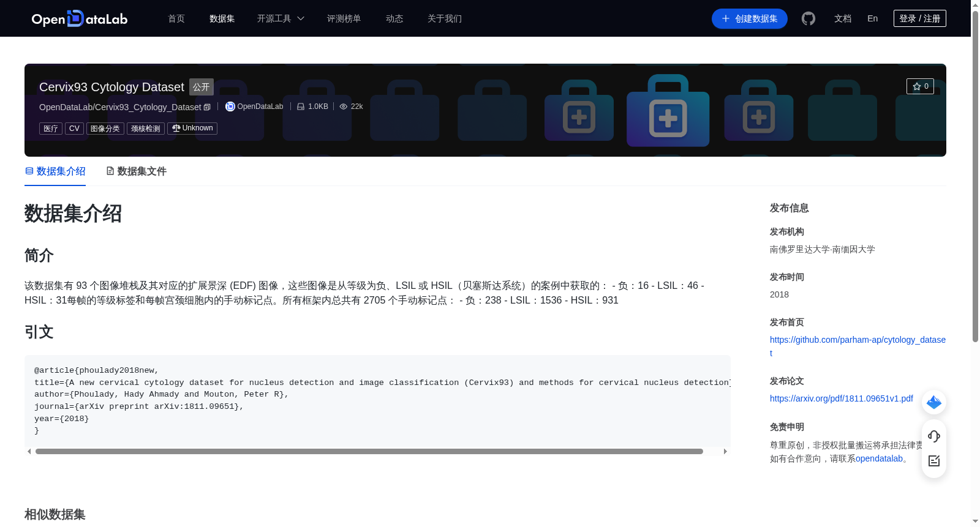Screen dimensions: 980x527
Task: Click the 创建数据集 button
Action: click(x=750, y=18)
